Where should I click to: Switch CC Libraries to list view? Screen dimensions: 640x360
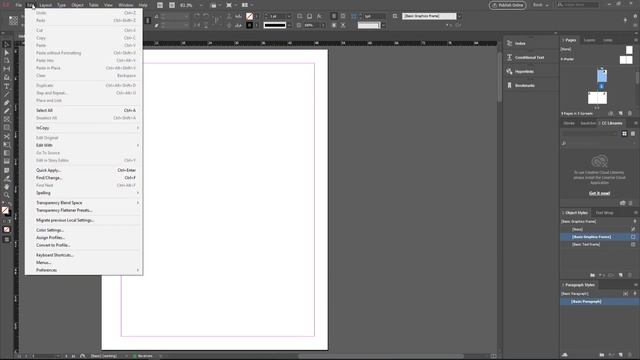pyautogui.click(x=633, y=133)
